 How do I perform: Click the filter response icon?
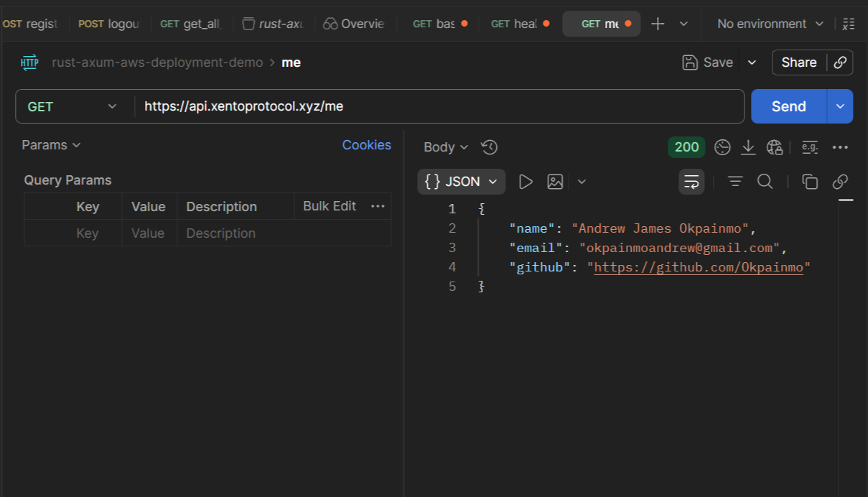click(735, 182)
